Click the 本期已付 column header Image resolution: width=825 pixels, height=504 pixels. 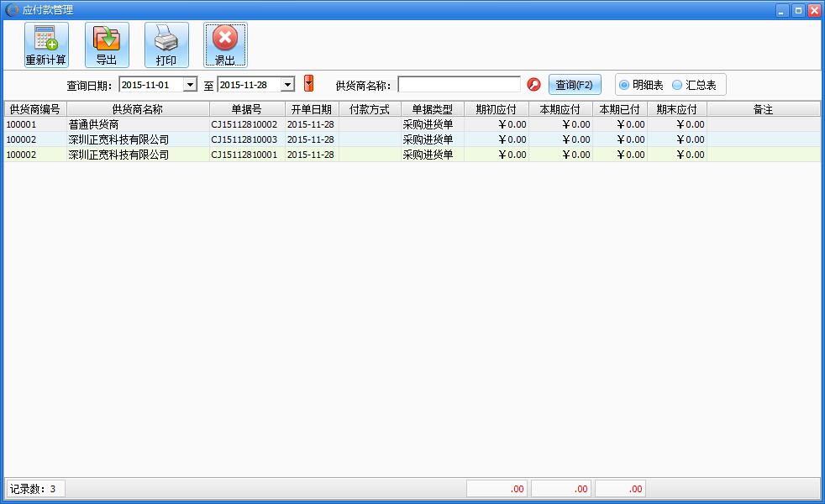(x=620, y=109)
